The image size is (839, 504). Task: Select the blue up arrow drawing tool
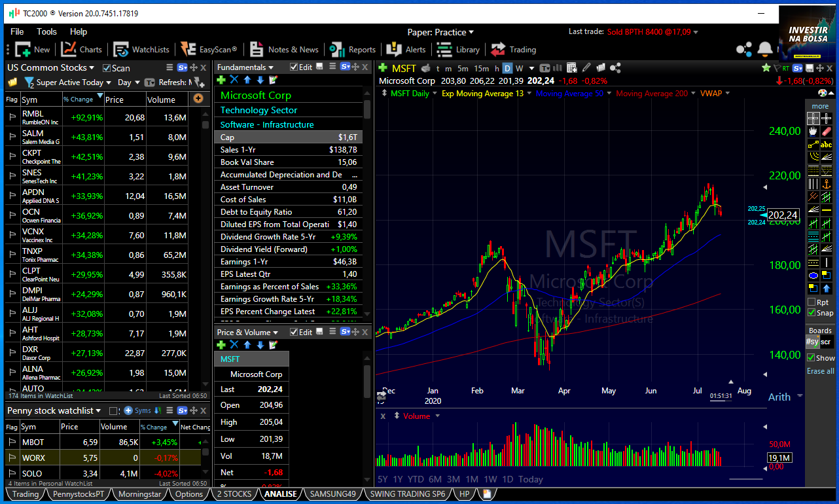[x=827, y=288]
